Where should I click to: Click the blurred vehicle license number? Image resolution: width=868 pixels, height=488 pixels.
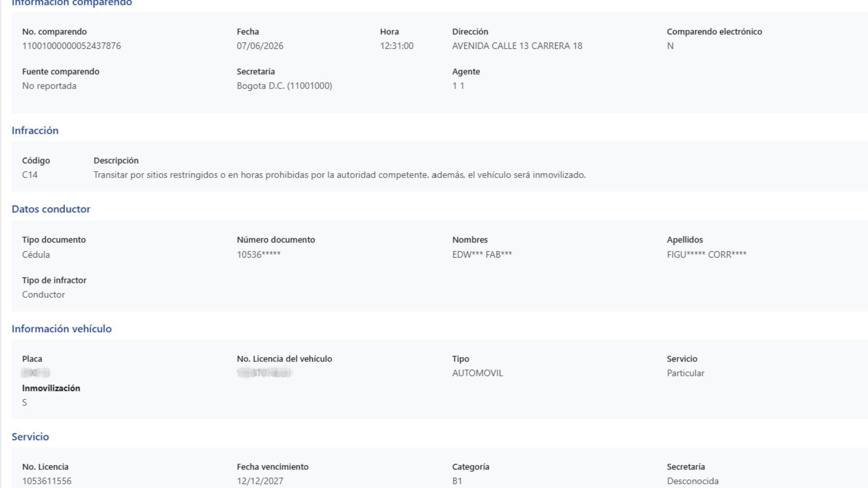click(x=264, y=373)
